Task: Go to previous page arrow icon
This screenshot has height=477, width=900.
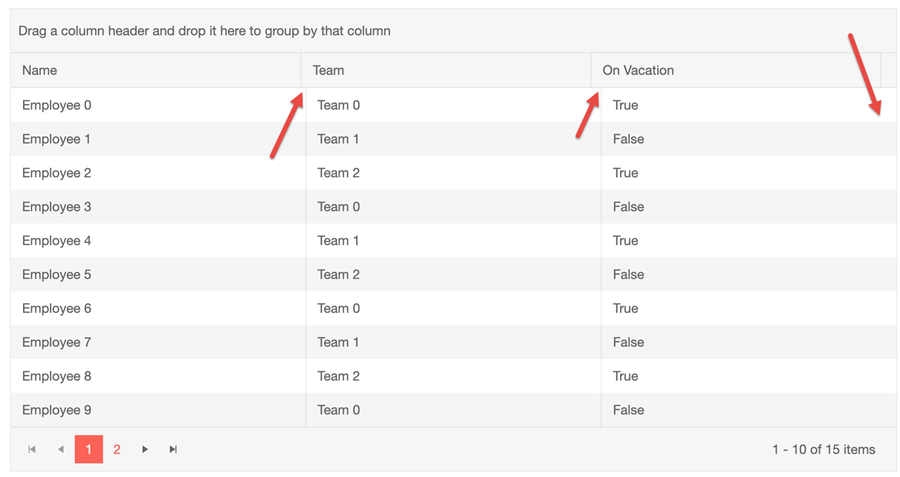Action: coord(60,449)
